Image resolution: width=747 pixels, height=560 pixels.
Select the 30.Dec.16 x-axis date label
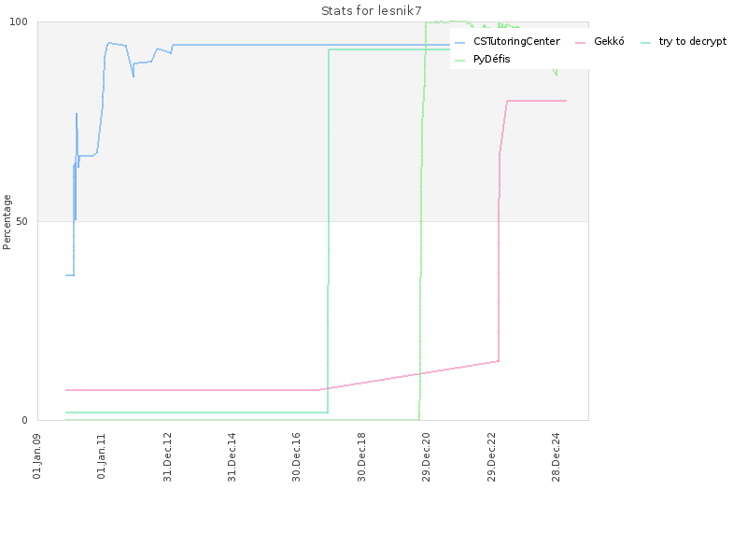(298, 455)
